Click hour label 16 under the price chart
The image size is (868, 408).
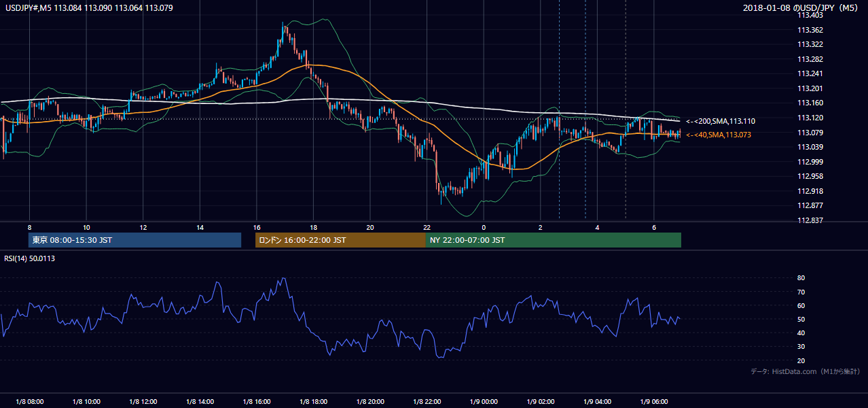pos(257,227)
